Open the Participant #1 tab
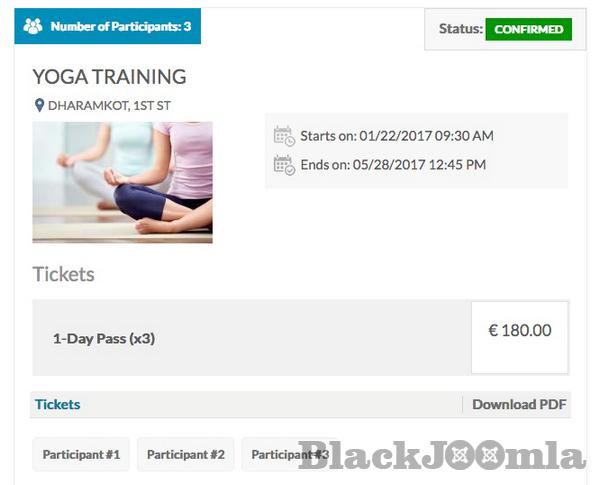The image size is (600, 485). (x=81, y=454)
